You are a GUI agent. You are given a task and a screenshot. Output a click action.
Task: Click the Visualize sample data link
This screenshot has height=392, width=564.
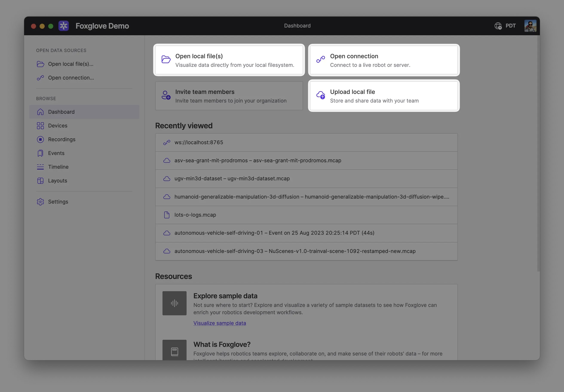pyautogui.click(x=220, y=323)
